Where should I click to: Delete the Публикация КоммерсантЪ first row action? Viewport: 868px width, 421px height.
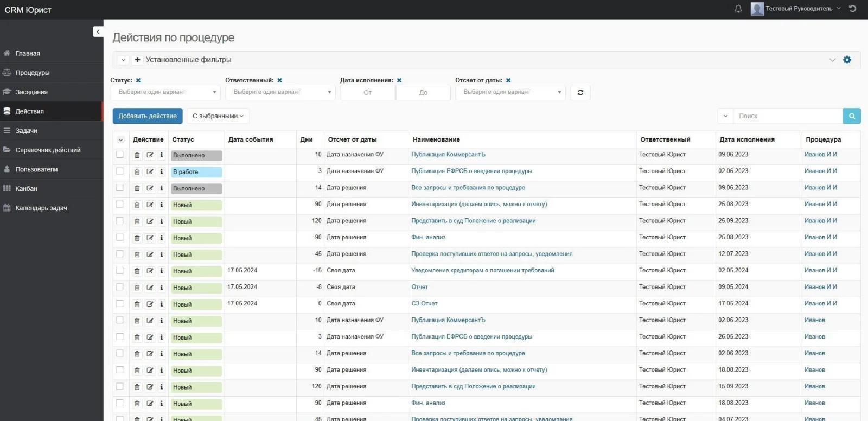pos(137,155)
